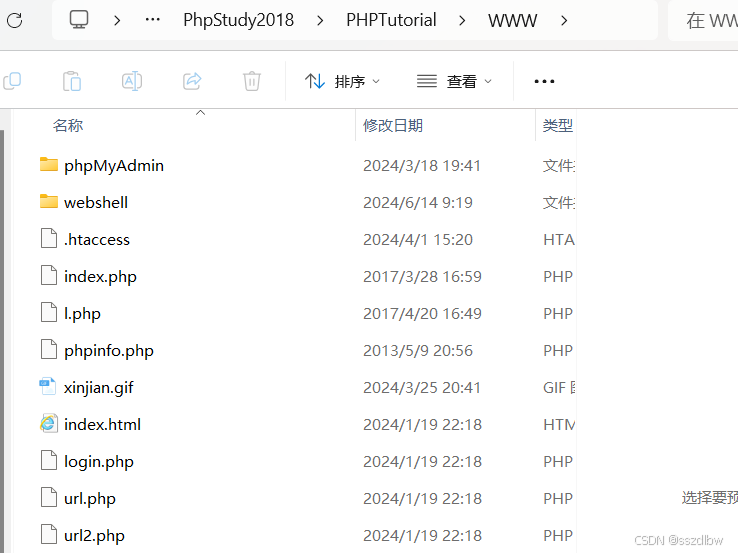This screenshot has height=553, width=738.
Task: Expand chevron after PhpStudy2018 breadcrumb
Action: pos(320,20)
